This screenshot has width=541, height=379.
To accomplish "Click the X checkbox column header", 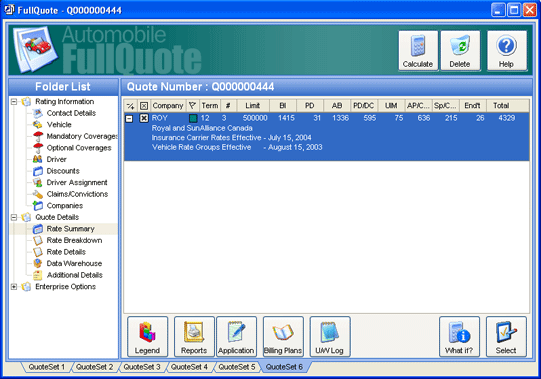I will [x=144, y=106].
